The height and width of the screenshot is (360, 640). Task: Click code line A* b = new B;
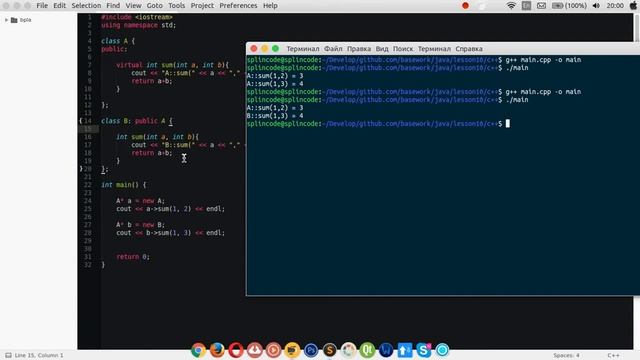pos(140,225)
